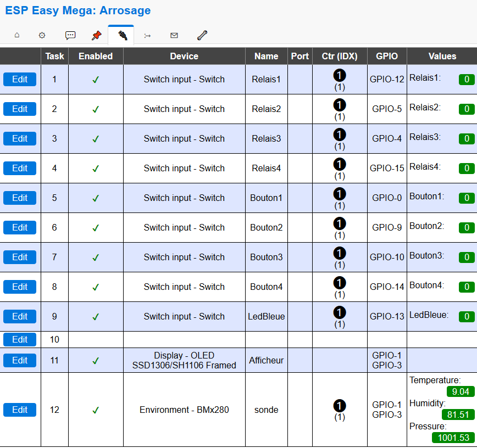477x448 pixels.
Task: Click the Temperature value 9.04 badge
Action: pos(461,391)
